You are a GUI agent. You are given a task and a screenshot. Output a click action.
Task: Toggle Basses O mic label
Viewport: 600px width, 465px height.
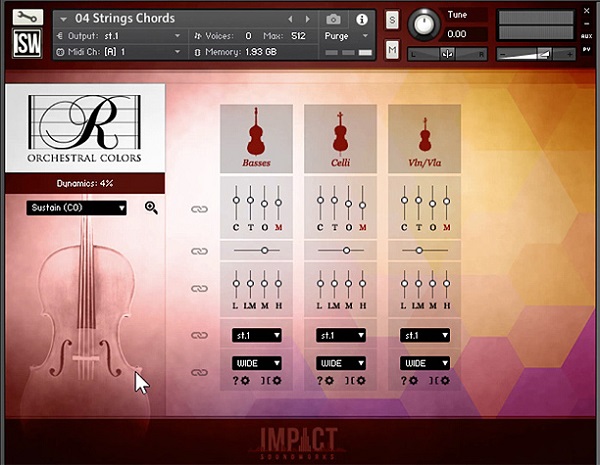click(264, 227)
